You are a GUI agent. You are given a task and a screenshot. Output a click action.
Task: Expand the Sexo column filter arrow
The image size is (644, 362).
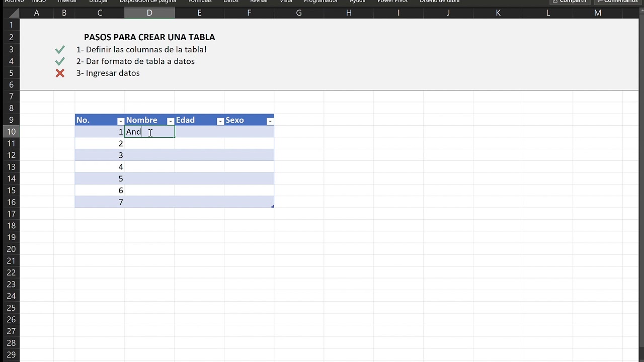270,121
